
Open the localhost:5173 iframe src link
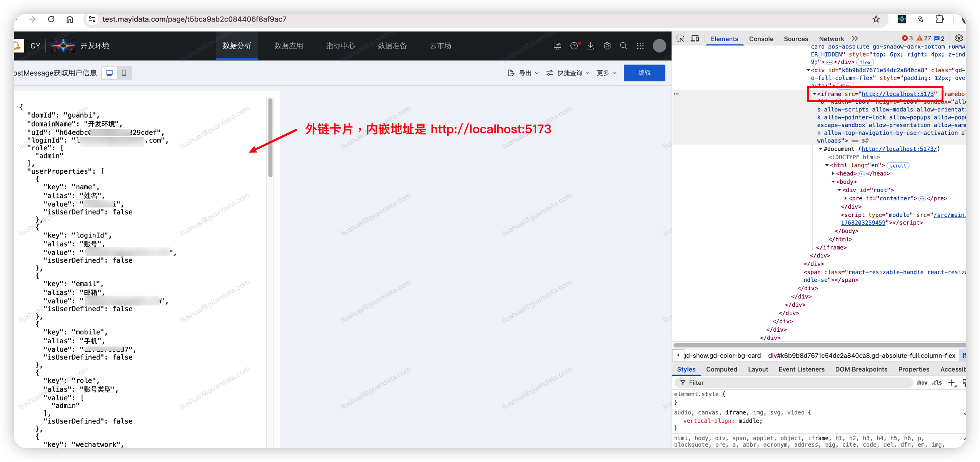pos(897,94)
